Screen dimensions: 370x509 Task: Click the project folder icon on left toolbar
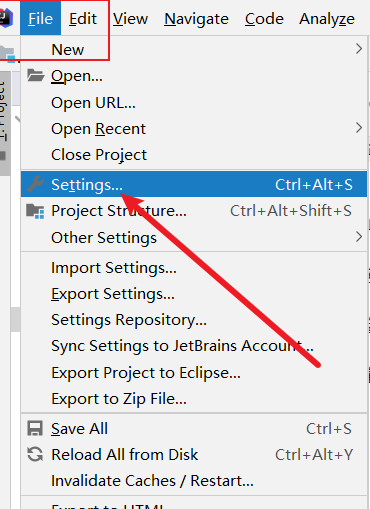(8, 54)
